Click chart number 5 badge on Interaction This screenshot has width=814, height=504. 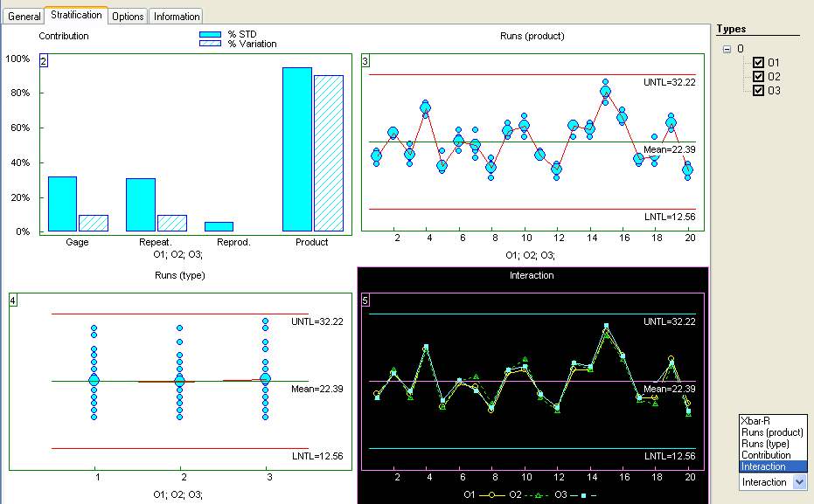(x=366, y=300)
